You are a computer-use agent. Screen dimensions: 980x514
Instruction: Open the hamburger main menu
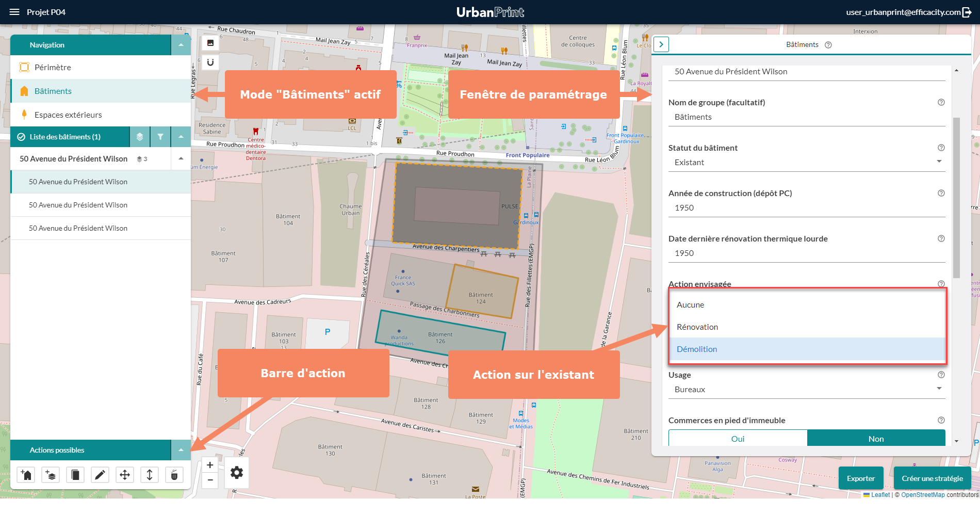(x=14, y=12)
